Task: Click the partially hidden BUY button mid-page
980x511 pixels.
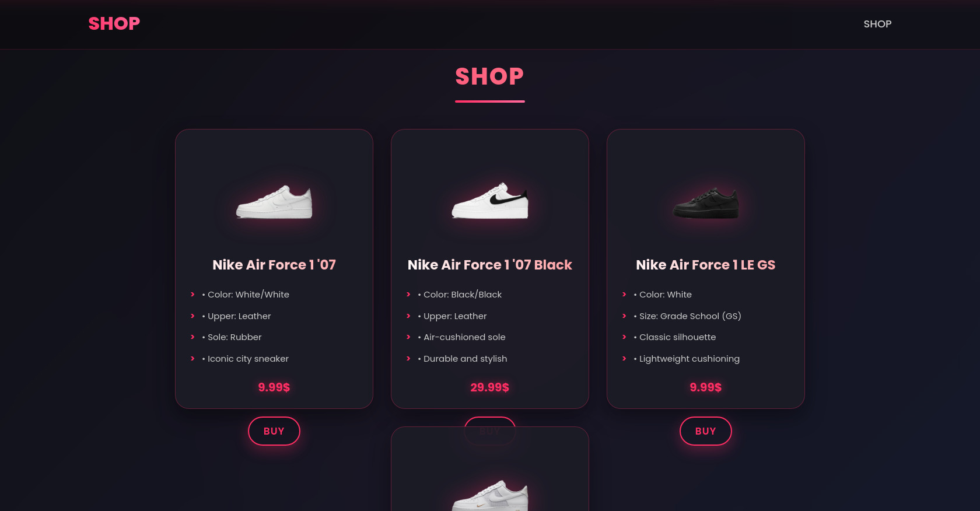Action: (x=490, y=431)
